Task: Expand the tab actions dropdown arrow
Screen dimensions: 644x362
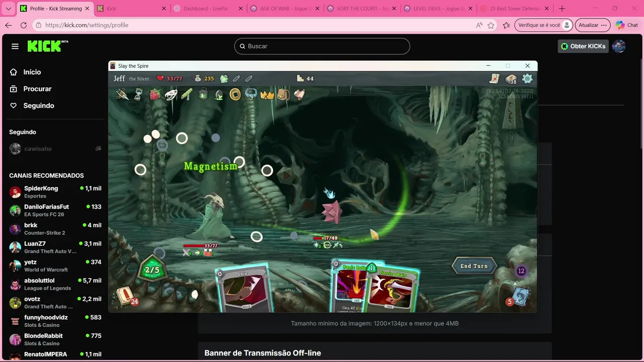Action: click(8, 9)
